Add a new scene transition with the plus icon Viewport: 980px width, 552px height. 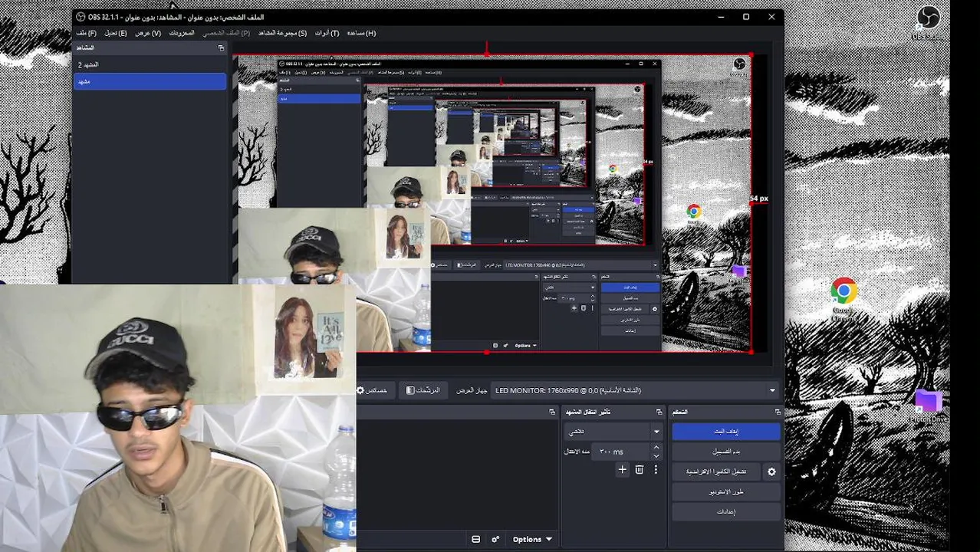(x=623, y=469)
